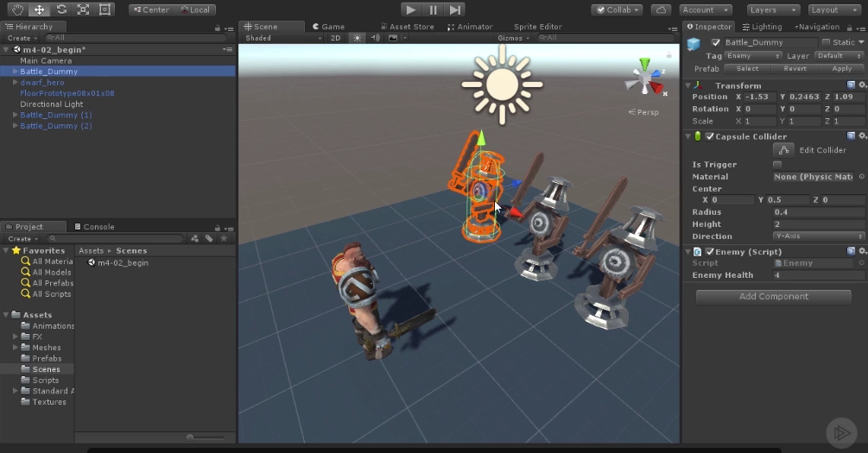The height and width of the screenshot is (453, 868).
Task: Collapse the Transform component
Action: (688, 85)
